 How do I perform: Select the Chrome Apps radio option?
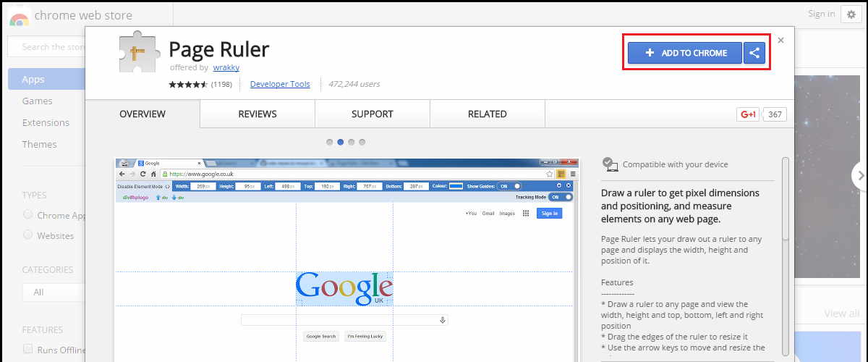click(28, 214)
